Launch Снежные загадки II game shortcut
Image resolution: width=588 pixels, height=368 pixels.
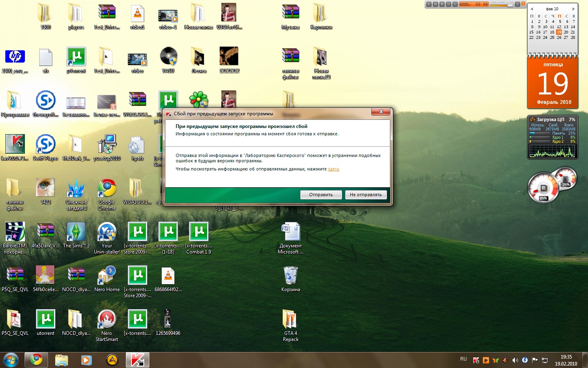coord(76,194)
